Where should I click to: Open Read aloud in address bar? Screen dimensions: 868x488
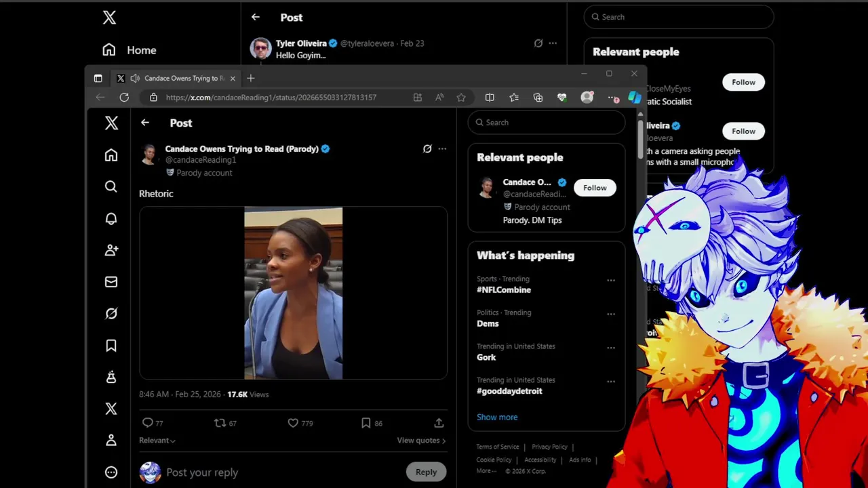(x=439, y=98)
